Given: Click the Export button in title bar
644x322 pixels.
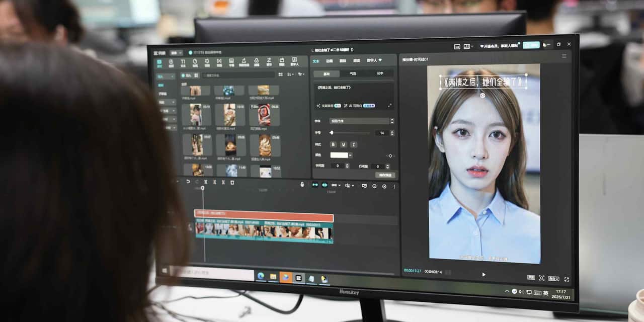Looking at the screenshot, I should (531, 45).
